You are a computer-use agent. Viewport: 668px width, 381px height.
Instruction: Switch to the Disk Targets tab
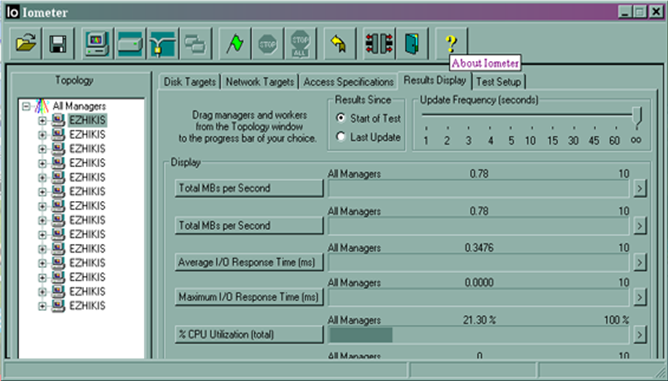click(190, 82)
